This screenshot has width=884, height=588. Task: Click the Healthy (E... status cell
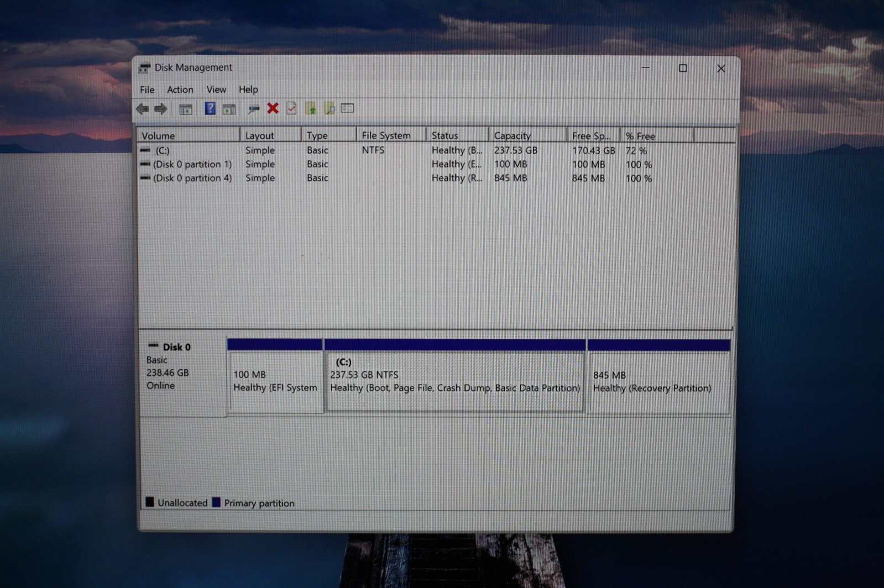tap(457, 164)
